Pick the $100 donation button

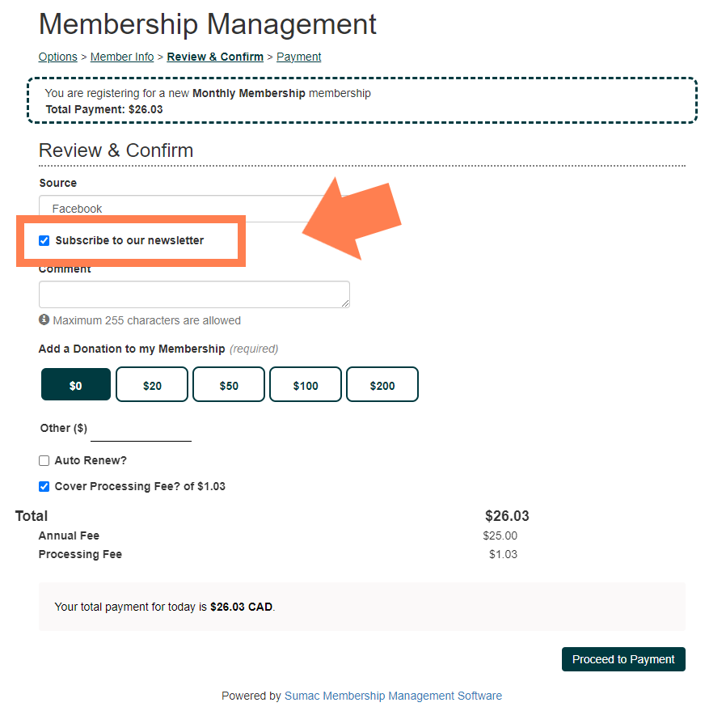[306, 385]
